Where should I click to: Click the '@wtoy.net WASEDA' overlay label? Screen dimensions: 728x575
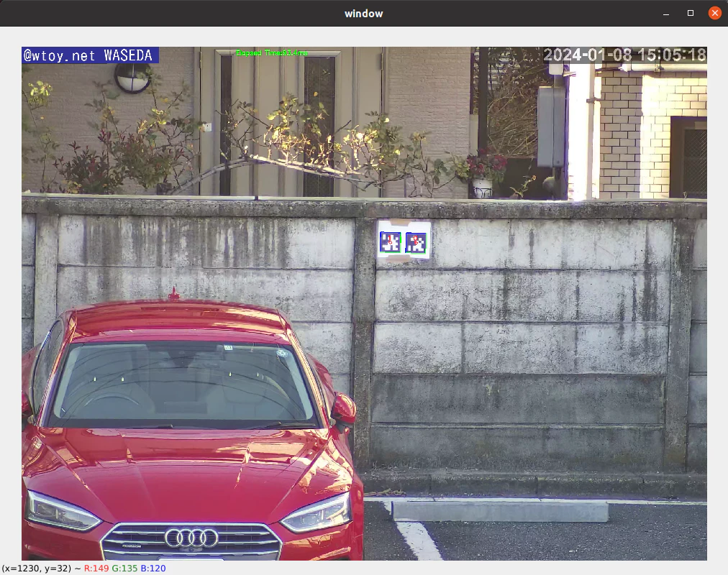[90, 55]
